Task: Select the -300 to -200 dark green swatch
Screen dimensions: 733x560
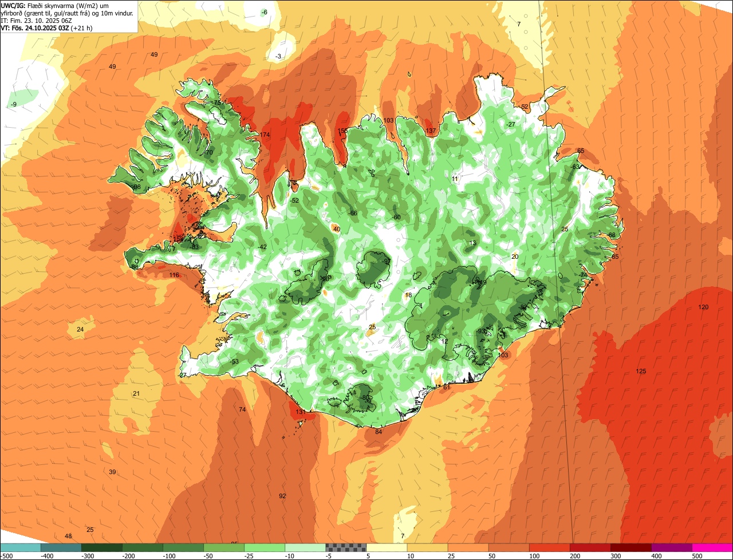Action: (101, 547)
